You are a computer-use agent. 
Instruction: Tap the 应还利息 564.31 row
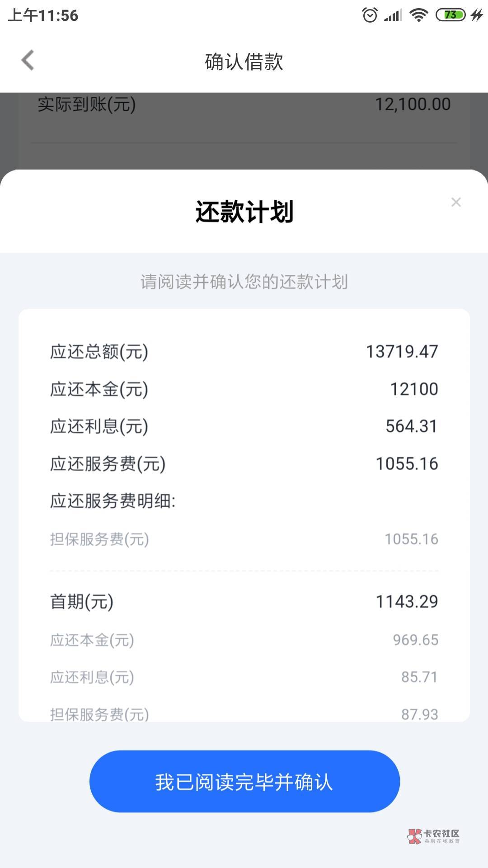(x=244, y=426)
